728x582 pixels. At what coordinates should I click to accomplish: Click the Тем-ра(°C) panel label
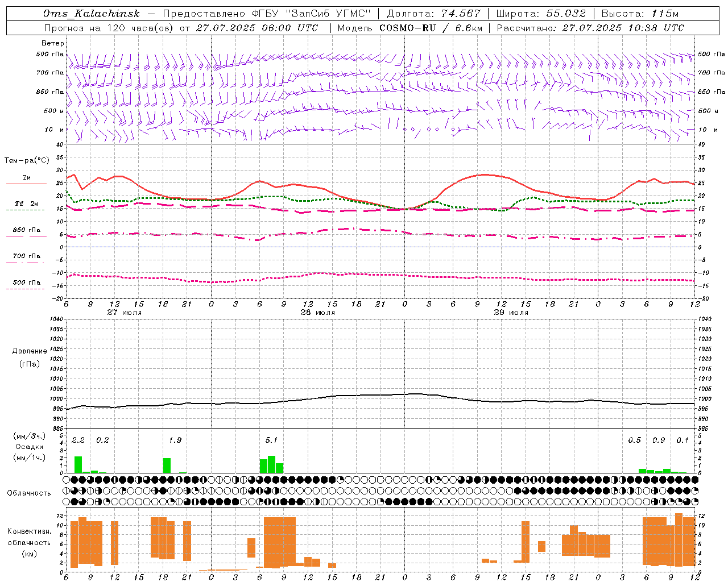pyautogui.click(x=27, y=161)
